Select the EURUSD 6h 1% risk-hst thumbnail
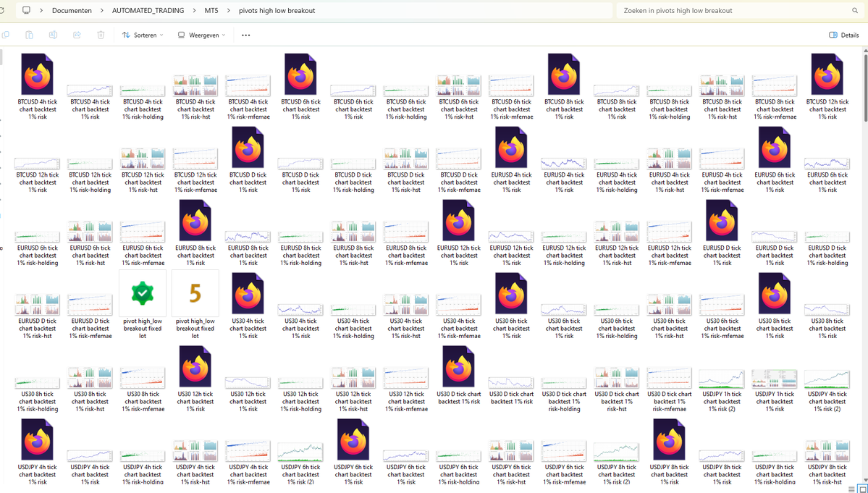868x493 pixels. pyautogui.click(x=90, y=232)
